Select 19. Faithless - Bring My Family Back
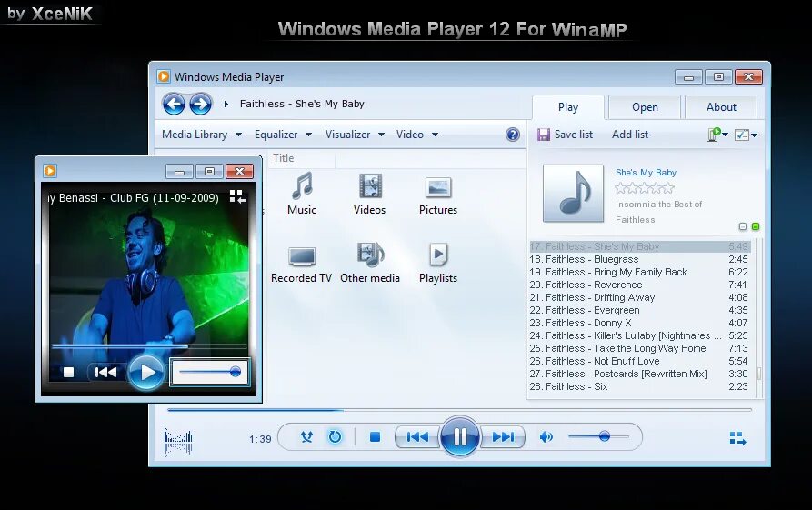812x510 pixels. pos(638,273)
